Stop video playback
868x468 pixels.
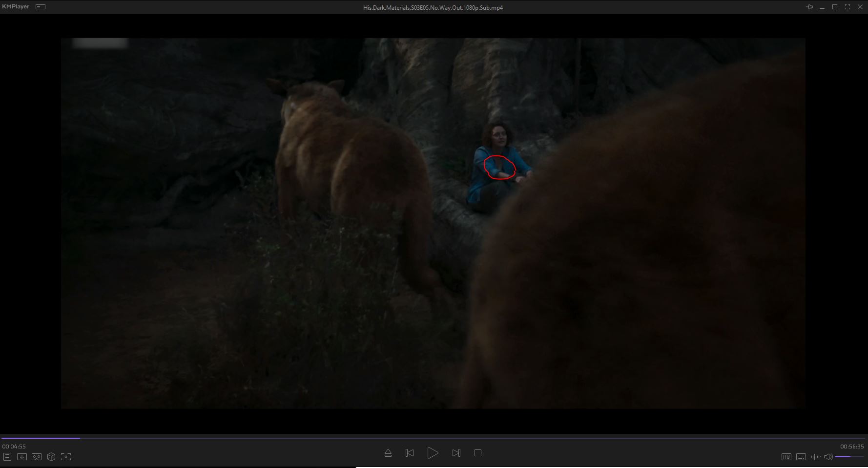click(478, 453)
